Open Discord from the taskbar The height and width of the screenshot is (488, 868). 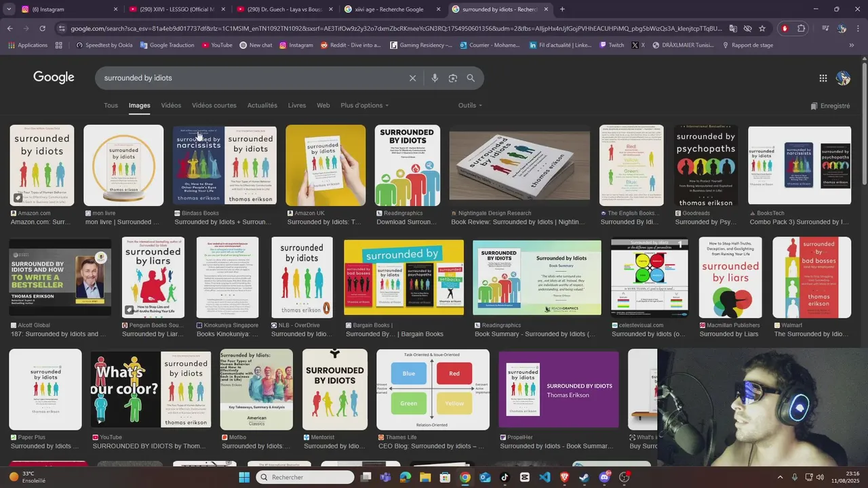pos(604,477)
